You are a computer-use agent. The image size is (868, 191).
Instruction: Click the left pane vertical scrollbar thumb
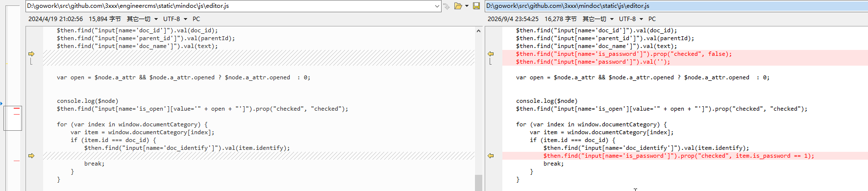tap(478, 183)
